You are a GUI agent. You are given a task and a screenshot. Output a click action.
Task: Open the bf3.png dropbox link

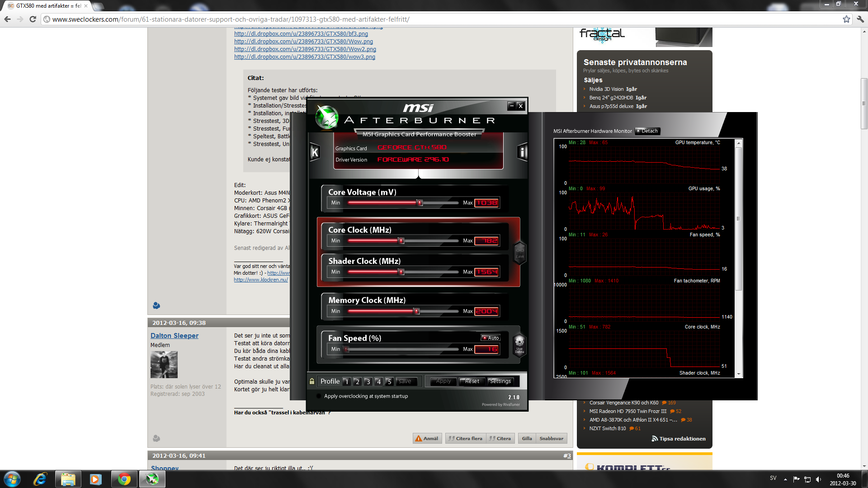[x=301, y=34]
